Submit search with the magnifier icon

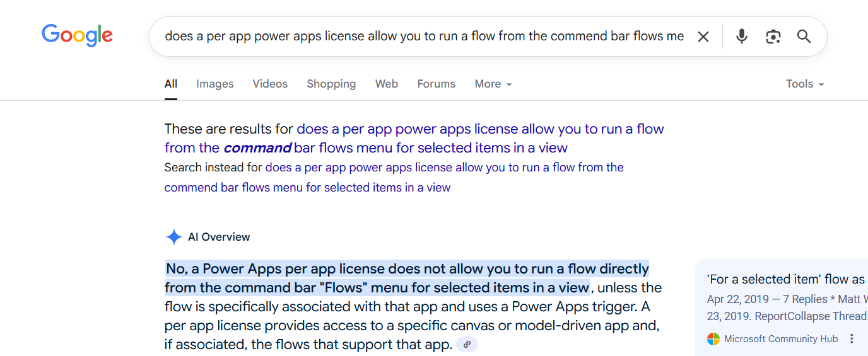(x=804, y=37)
